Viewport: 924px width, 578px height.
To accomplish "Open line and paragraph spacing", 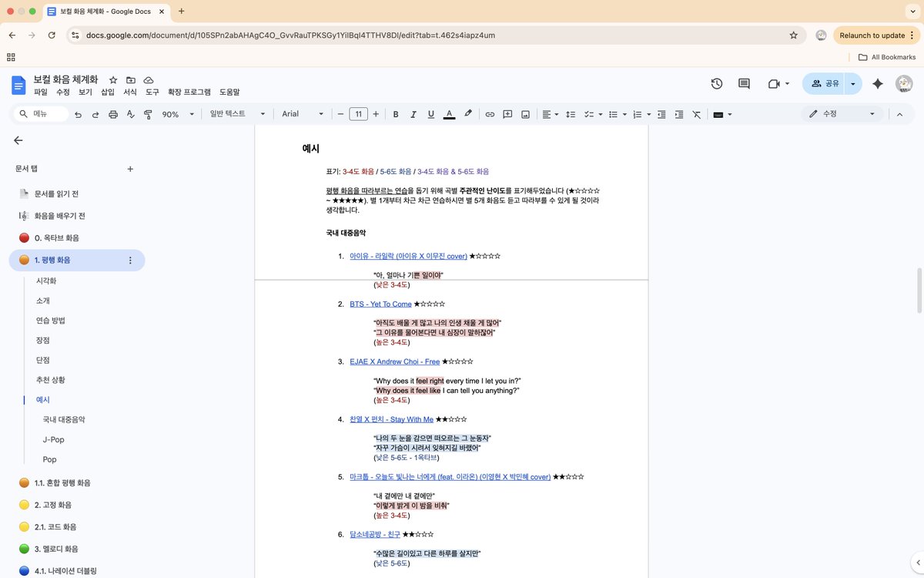I will click(x=571, y=114).
